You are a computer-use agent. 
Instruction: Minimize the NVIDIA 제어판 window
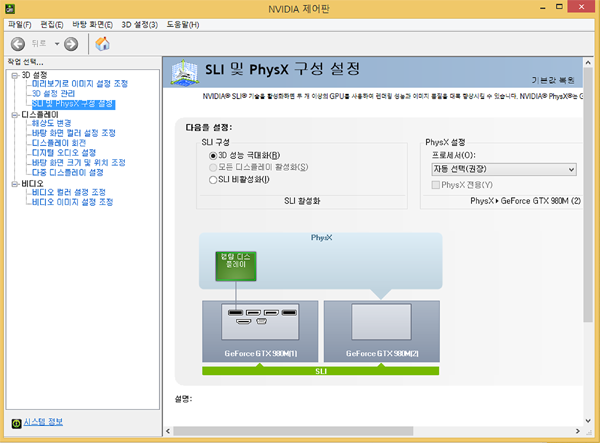543,8
